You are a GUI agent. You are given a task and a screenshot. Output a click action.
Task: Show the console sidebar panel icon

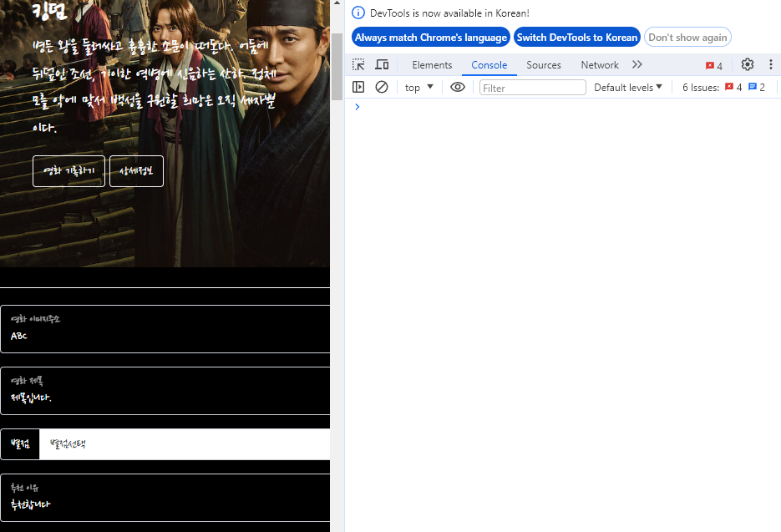click(358, 87)
